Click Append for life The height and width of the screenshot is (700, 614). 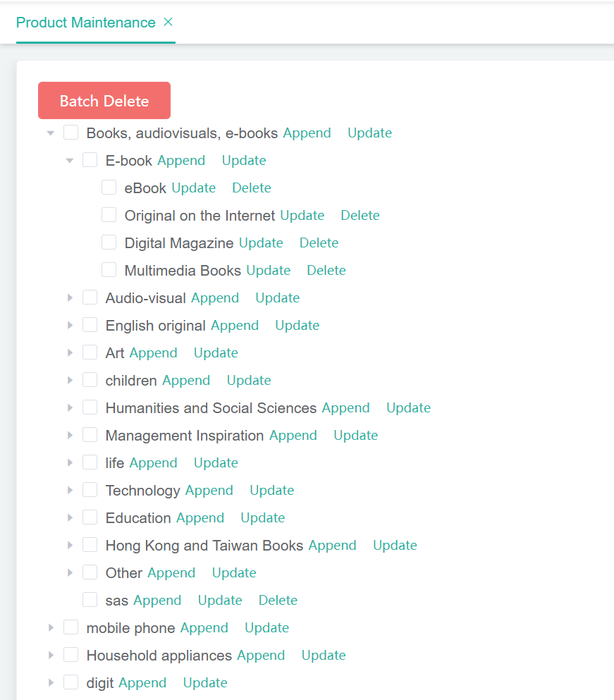coord(154,463)
